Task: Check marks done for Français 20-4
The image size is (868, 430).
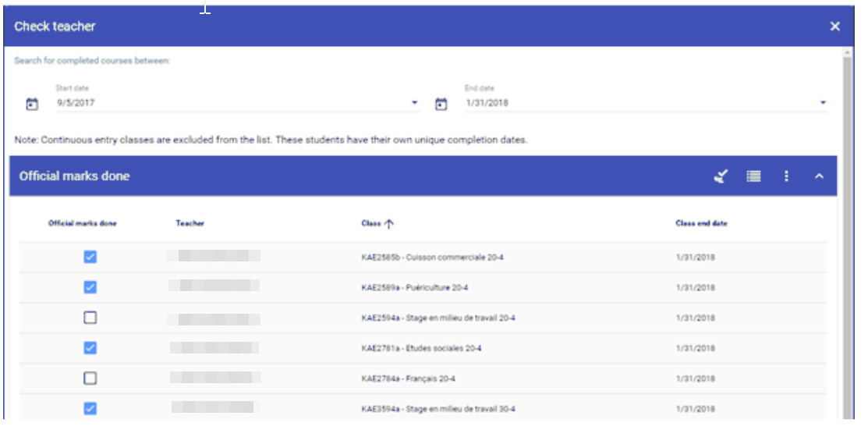Action: 90,378
